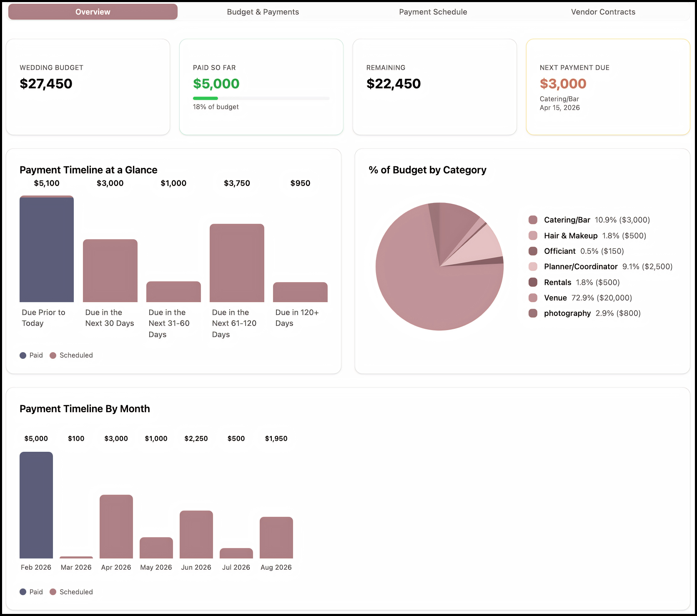Toggle the Paid legend in Payment Timeline By Month
The image size is (697, 616).
(x=23, y=592)
